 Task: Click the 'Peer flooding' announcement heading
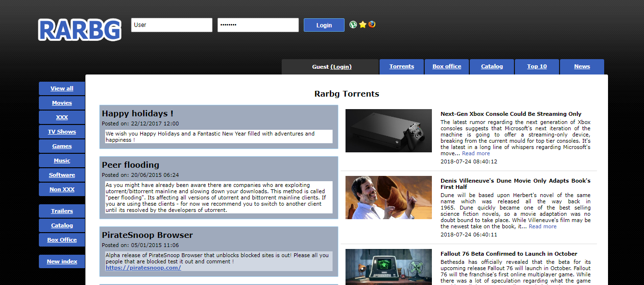[x=131, y=165]
